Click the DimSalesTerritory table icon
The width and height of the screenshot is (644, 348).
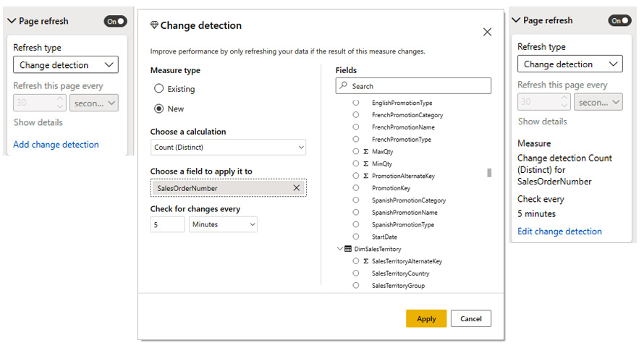(348, 249)
